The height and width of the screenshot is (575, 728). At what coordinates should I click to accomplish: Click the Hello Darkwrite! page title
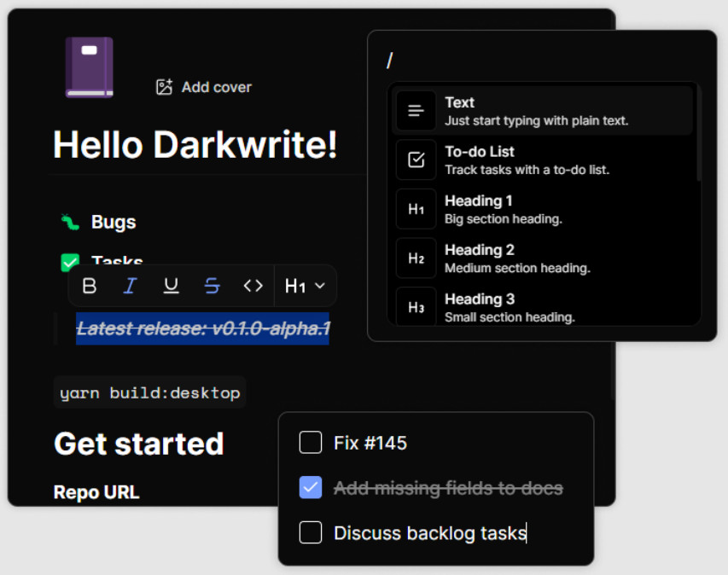point(195,145)
